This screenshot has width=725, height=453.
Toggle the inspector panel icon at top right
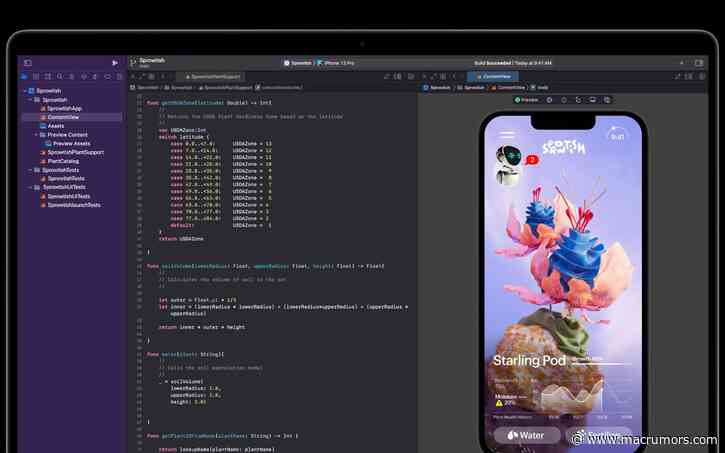click(699, 62)
